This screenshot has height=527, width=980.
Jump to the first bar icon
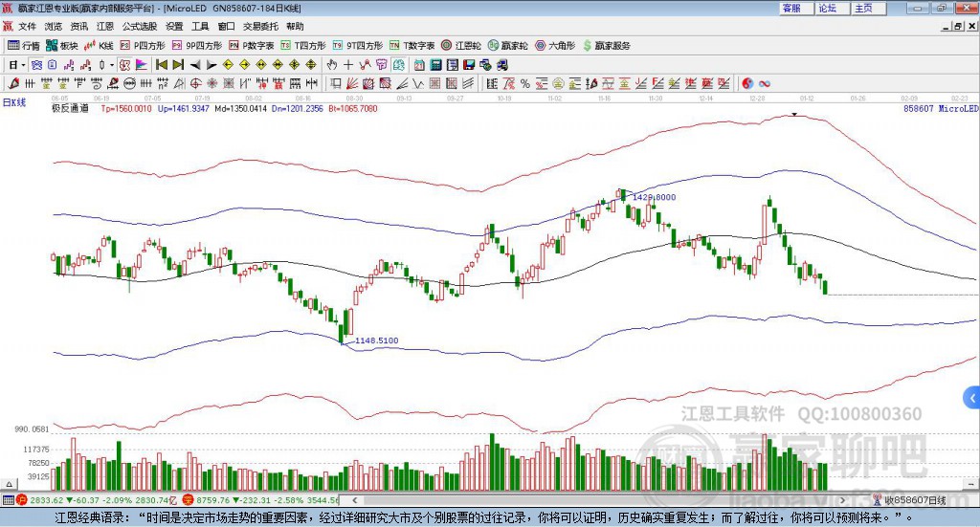tap(161, 65)
